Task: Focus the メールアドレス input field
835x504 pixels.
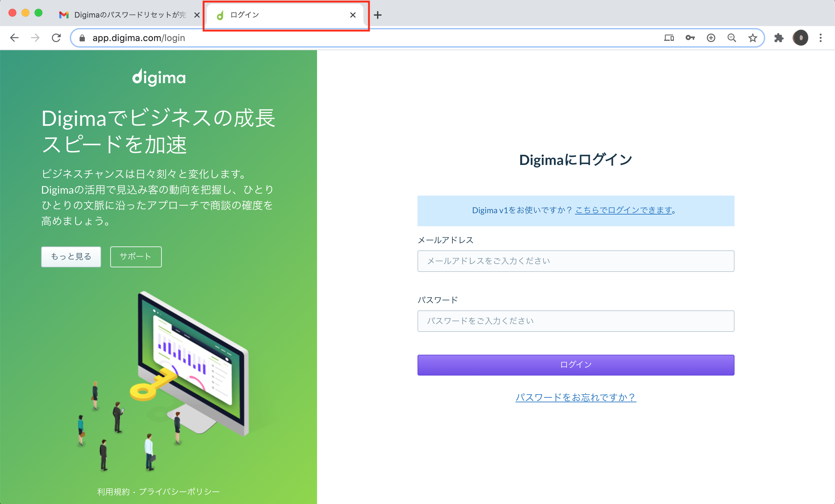Action: 576,261
